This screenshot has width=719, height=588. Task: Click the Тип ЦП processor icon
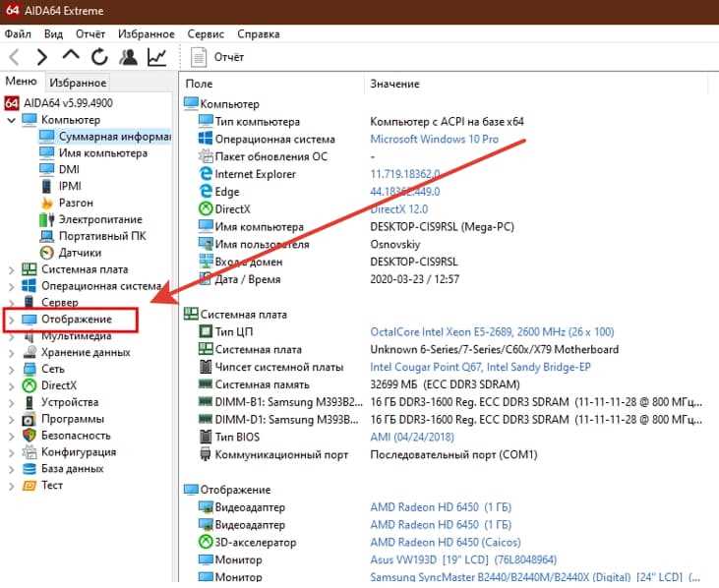pos(206,331)
